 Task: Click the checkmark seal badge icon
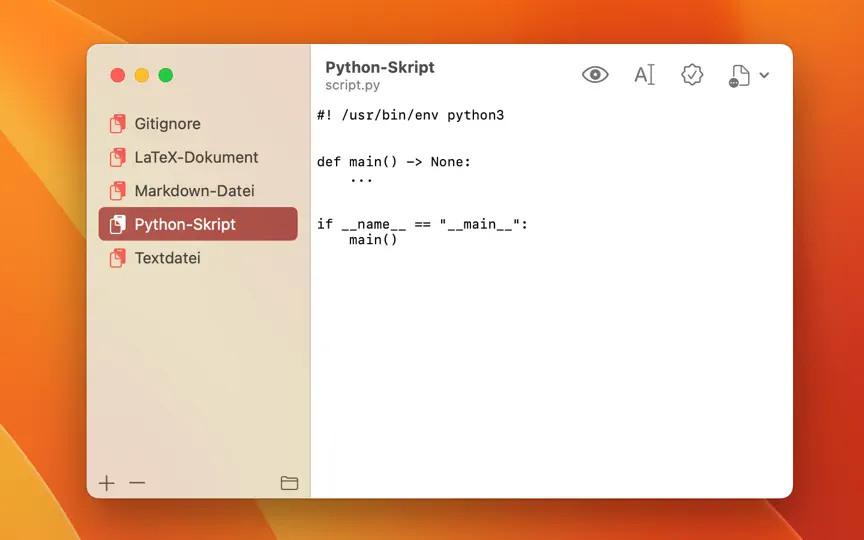692,74
